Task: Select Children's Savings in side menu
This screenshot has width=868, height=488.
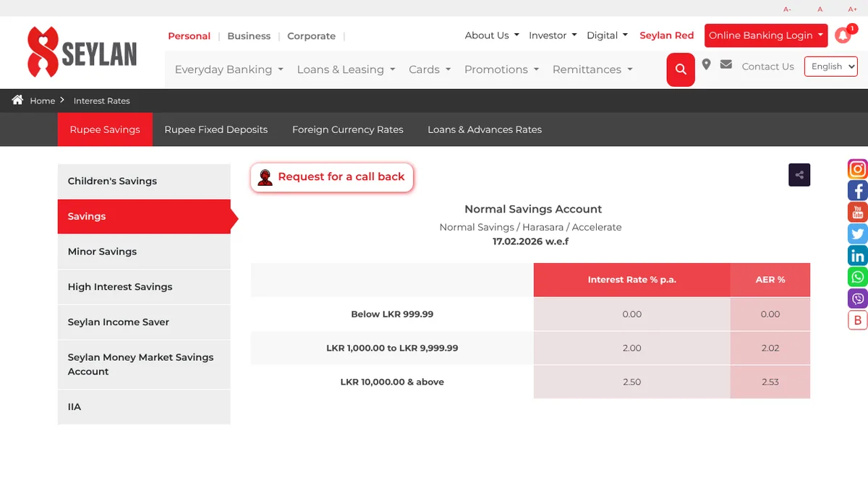Action: click(x=144, y=181)
